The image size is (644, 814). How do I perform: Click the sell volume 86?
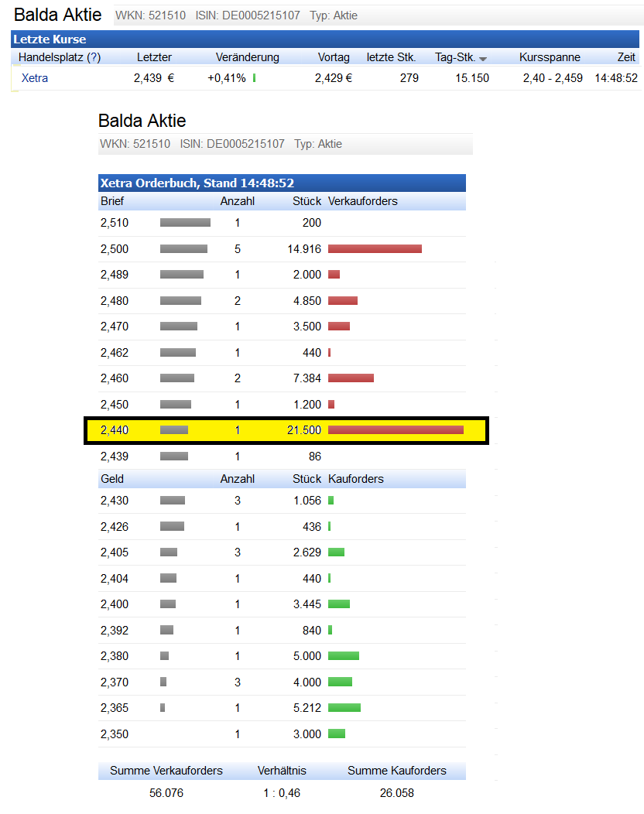coord(315,457)
